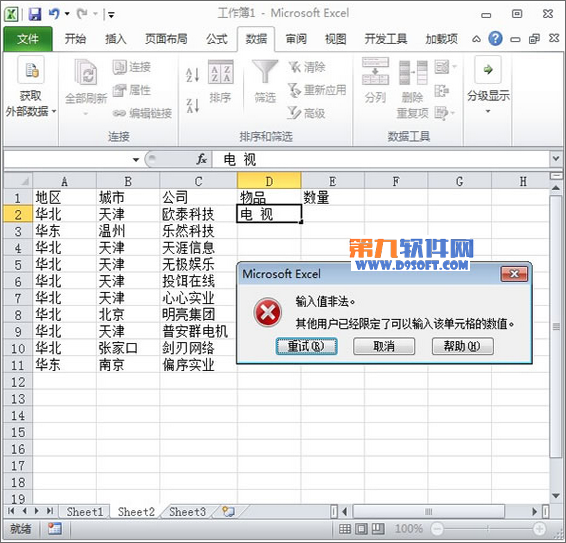566x543 pixels.
Task: Open the File (文件) tab
Action: (x=28, y=39)
